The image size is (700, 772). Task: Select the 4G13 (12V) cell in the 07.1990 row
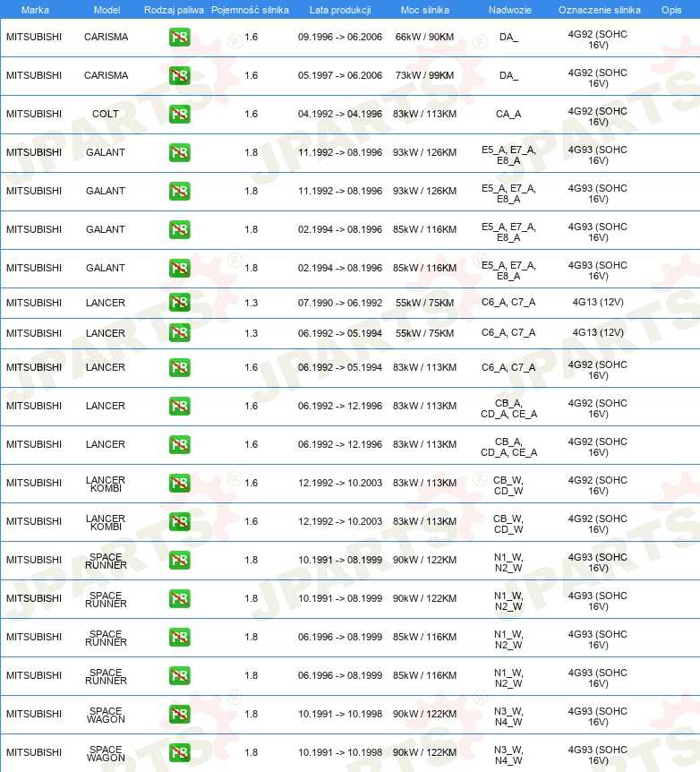598,302
